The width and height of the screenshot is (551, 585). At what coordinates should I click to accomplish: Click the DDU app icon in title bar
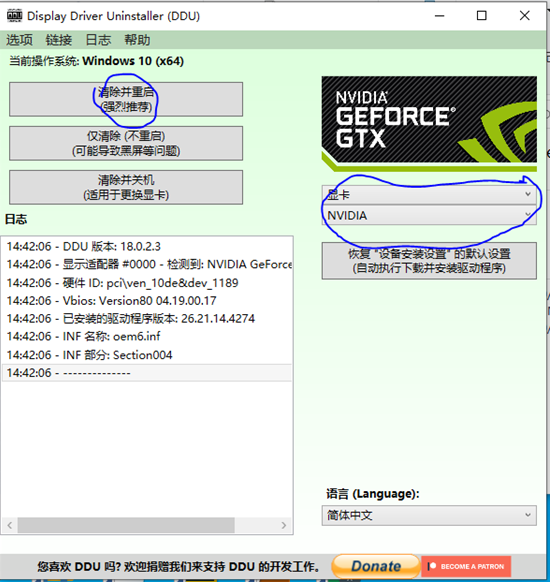[x=15, y=16]
